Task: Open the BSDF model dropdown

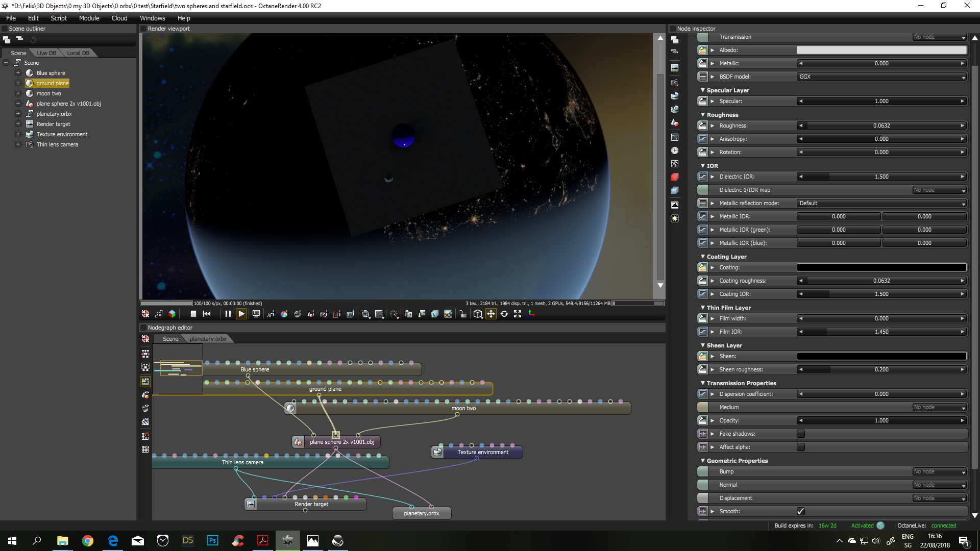Action: click(x=881, y=77)
